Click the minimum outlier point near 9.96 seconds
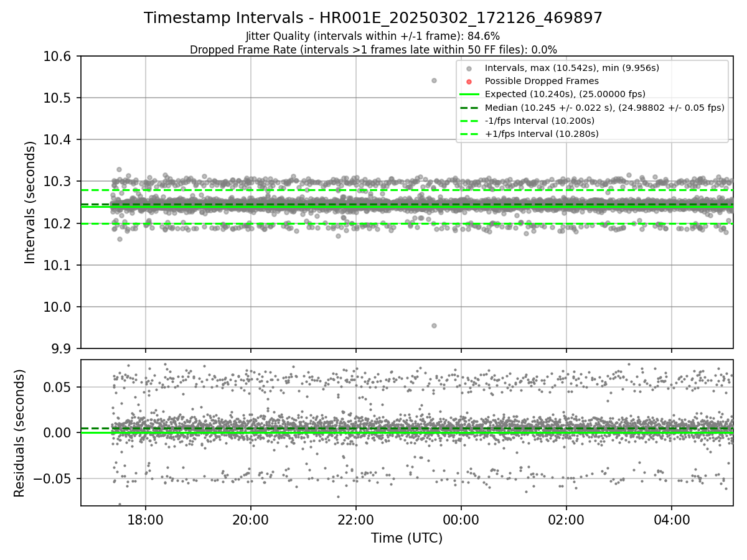747x560 pixels. [434, 325]
